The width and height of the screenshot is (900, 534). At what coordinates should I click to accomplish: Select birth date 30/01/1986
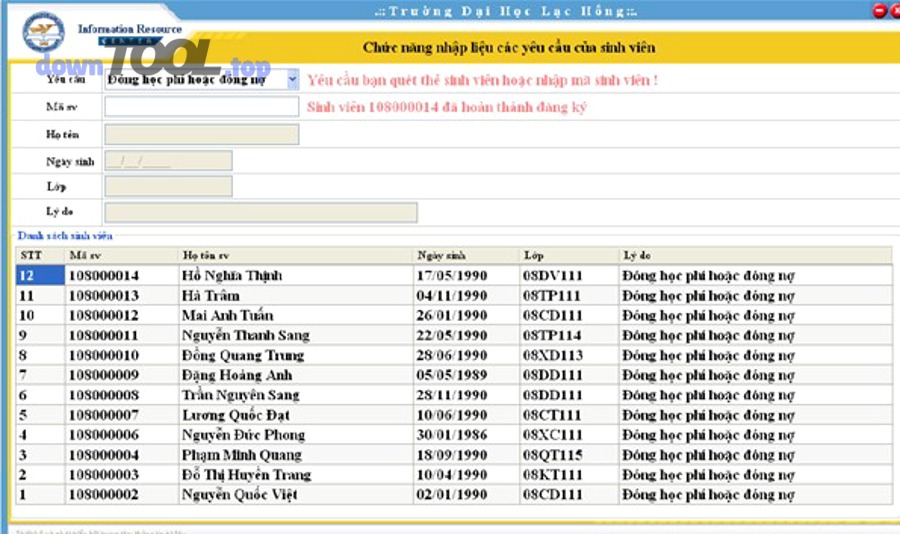pos(452,435)
